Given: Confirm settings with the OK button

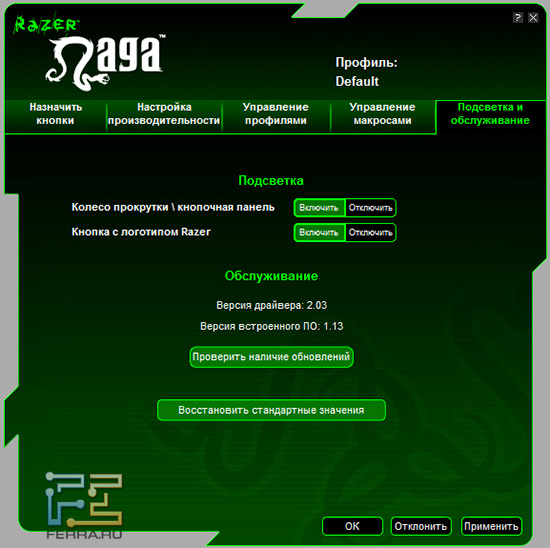Looking at the screenshot, I should (x=352, y=526).
